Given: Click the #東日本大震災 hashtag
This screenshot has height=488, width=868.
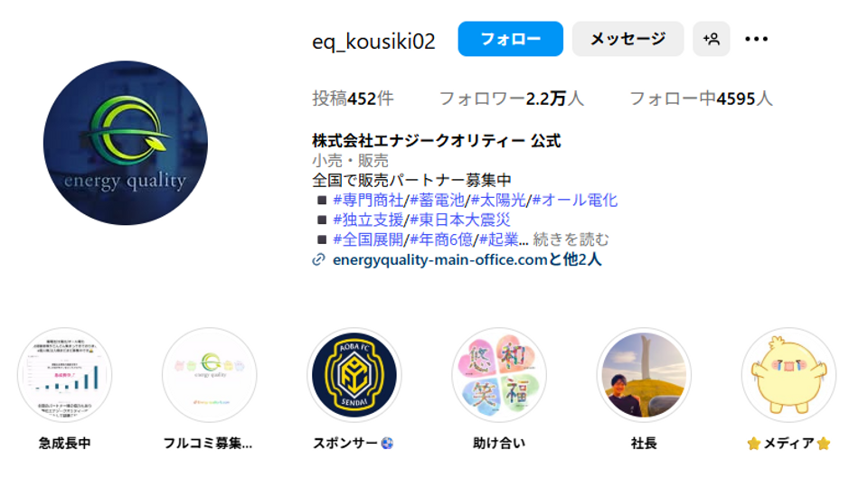Looking at the screenshot, I should coord(460,221).
